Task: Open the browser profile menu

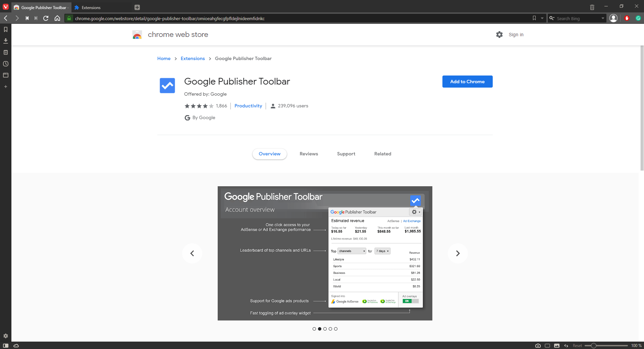Action: point(614,18)
